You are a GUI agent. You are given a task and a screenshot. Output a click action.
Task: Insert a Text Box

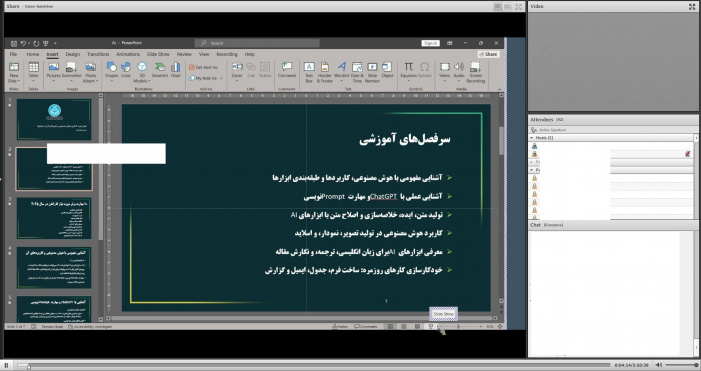(x=309, y=72)
